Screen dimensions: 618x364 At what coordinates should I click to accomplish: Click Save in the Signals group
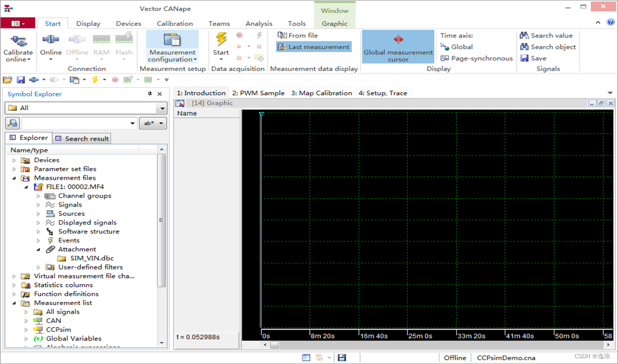[534, 58]
